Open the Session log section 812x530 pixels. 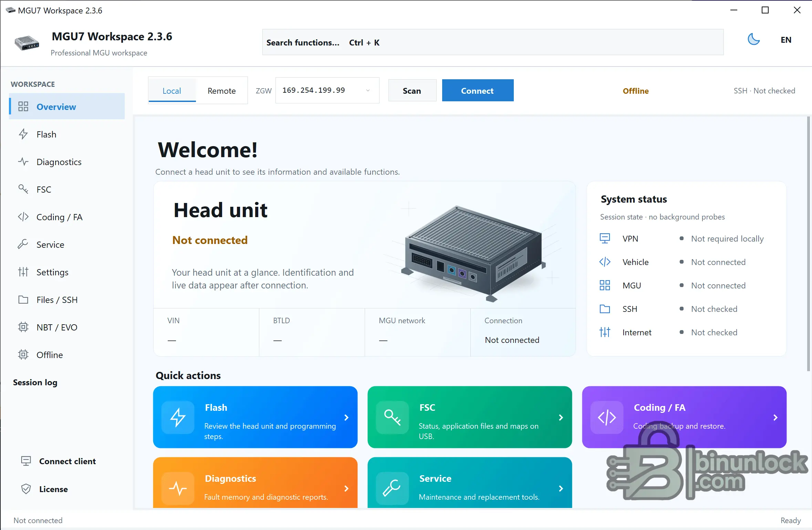click(x=35, y=383)
